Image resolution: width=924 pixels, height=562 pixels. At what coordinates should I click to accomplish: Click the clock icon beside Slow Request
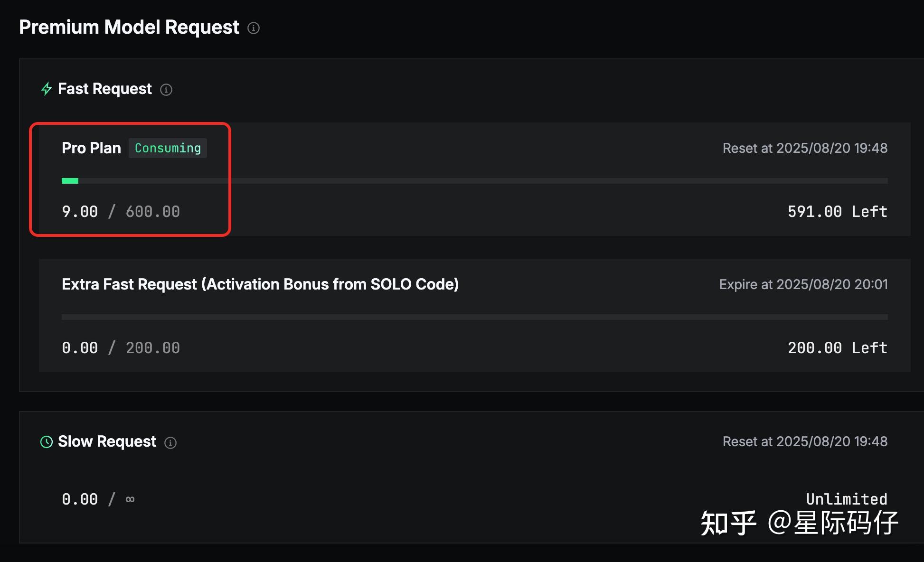pyautogui.click(x=47, y=442)
